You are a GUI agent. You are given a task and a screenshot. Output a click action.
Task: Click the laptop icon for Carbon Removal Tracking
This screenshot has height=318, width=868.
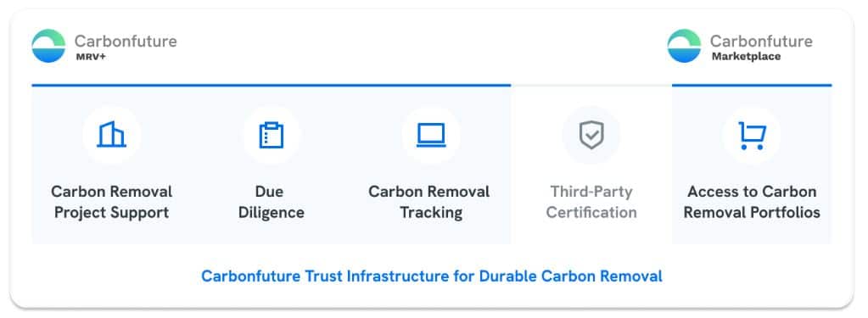click(x=431, y=135)
